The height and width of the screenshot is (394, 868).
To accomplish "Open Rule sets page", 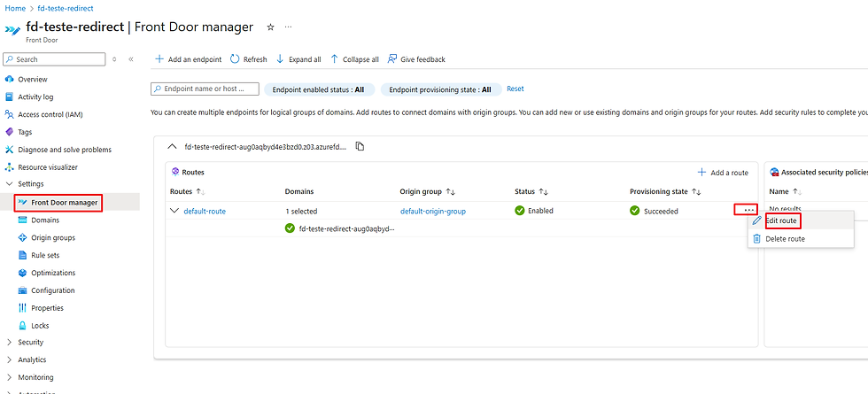I will 45,255.
